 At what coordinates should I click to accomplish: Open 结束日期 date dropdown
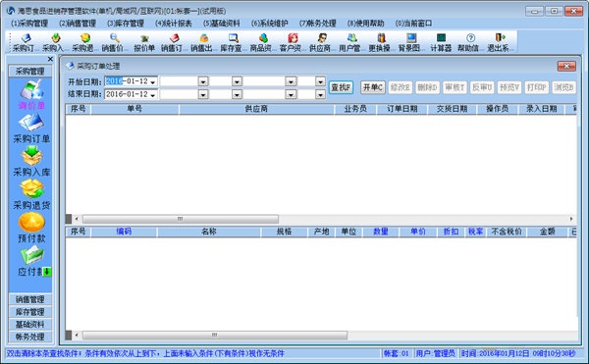point(153,94)
